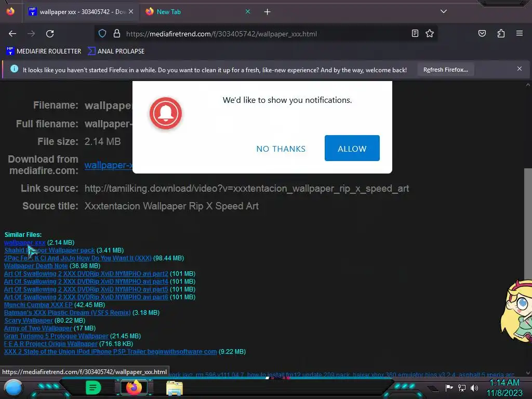Open the Firefox application menu
532x399 pixels.
pyautogui.click(x=519, y=33)
